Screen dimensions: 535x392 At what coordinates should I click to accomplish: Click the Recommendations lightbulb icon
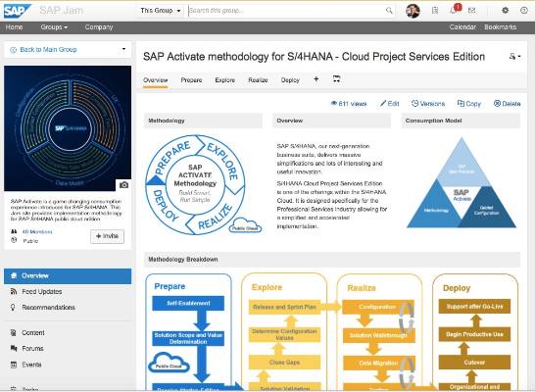(13, 308)
